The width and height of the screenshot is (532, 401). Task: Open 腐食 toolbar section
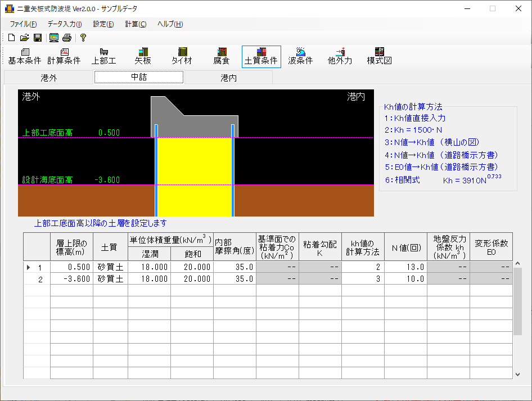point(222,57)
